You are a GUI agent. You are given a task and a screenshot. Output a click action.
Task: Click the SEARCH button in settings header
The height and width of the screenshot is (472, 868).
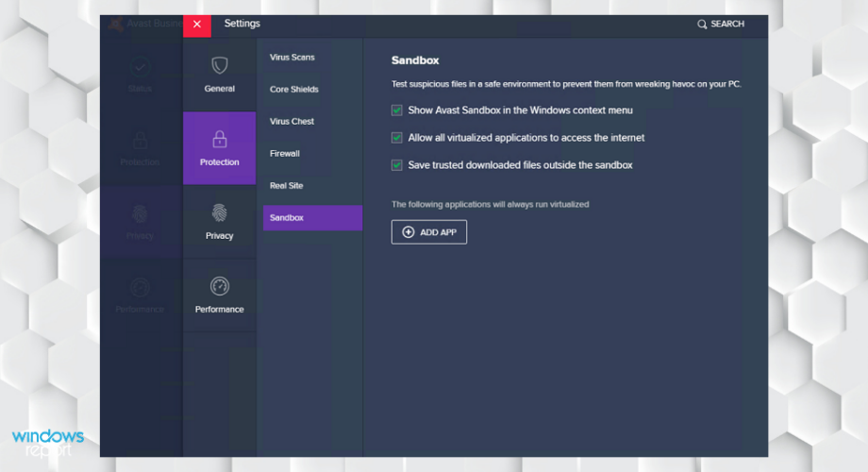[721, 24]
